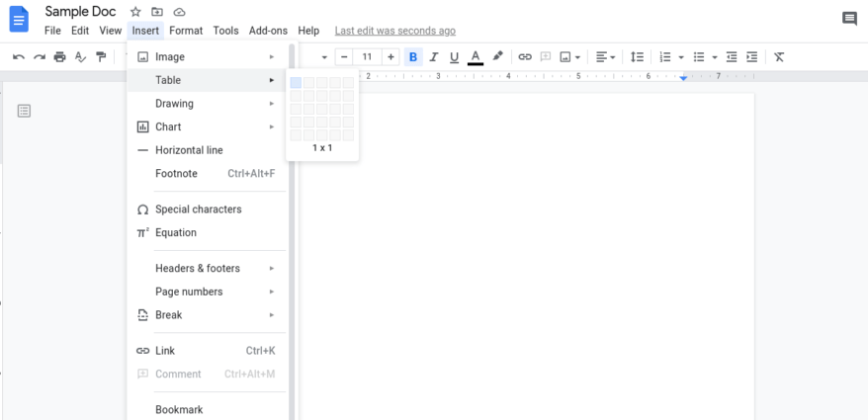The width and height of the screenshot is (868, 420).
Task: Open the 'Last edit was seconds ago' link
Action: (x=395, y=31)
